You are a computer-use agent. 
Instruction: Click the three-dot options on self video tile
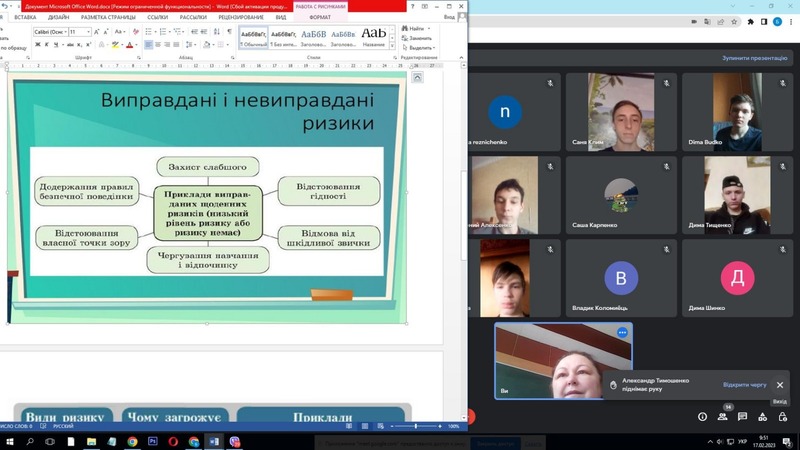(x=622, y=332)
